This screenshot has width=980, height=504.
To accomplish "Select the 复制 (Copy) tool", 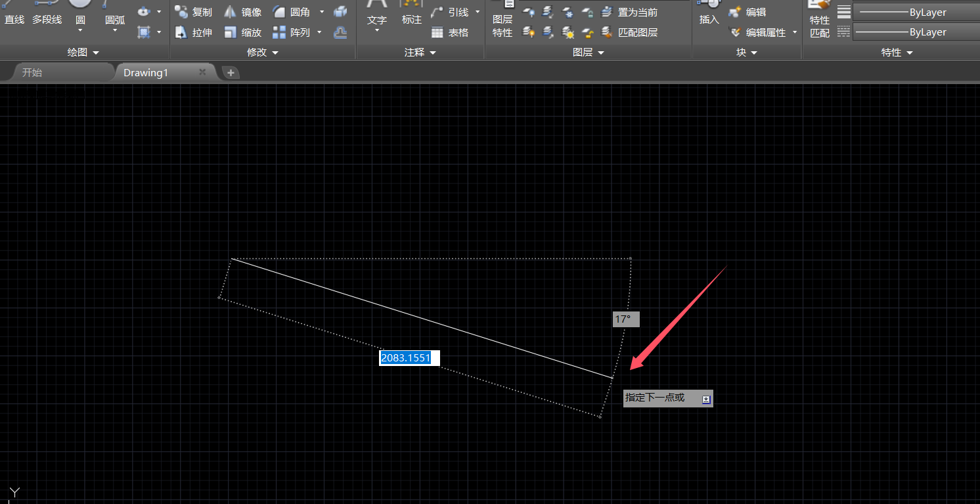I will pos(194,12).
